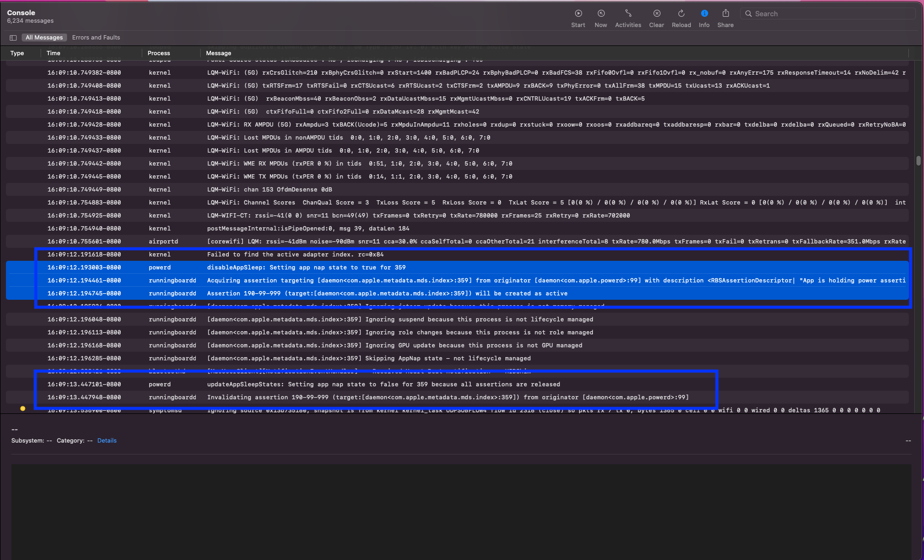924x560 pixels.
Task: Open the Share toolbar icon
Action: pyautogui.click(x=725, y=14)
